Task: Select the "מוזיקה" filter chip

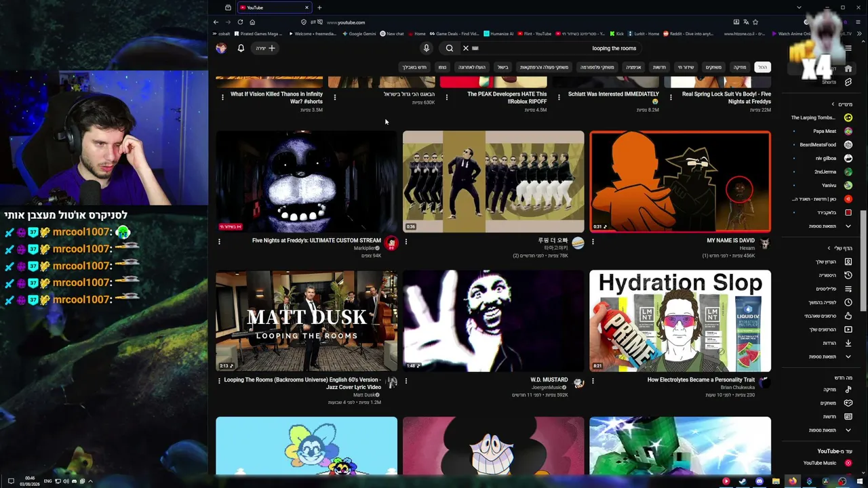Action: 739,67
